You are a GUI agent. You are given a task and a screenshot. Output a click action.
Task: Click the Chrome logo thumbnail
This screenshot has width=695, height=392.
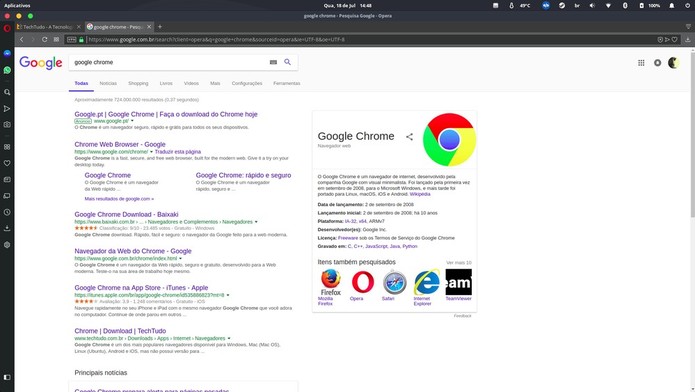(x=449, y=140)
